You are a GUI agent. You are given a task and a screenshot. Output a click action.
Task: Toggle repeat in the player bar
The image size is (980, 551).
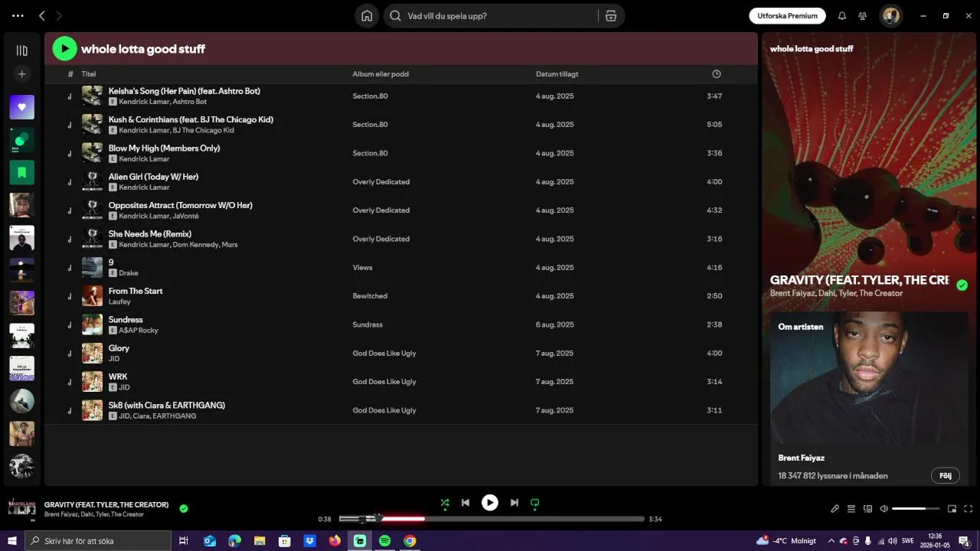coord(535,503)
